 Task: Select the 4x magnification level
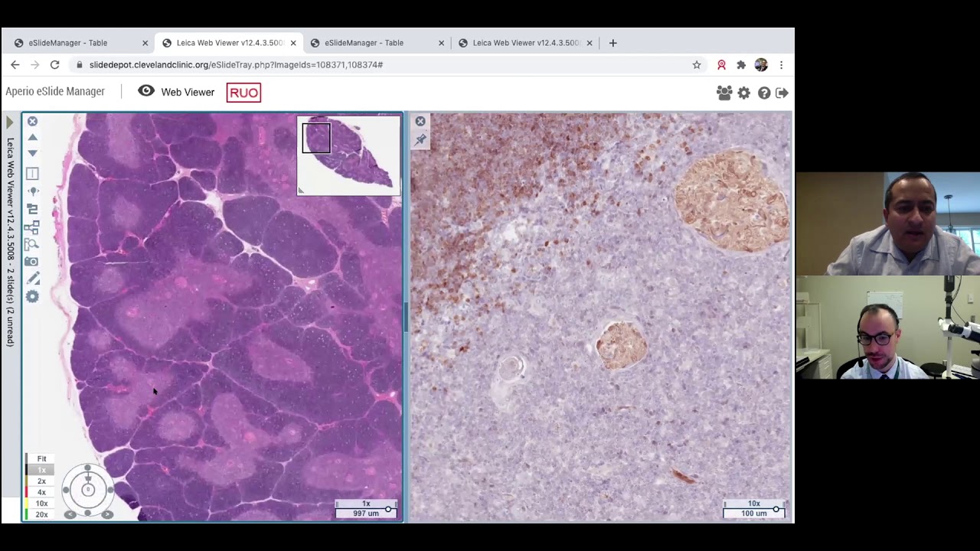pyautogui.click(x=41, y=492)
